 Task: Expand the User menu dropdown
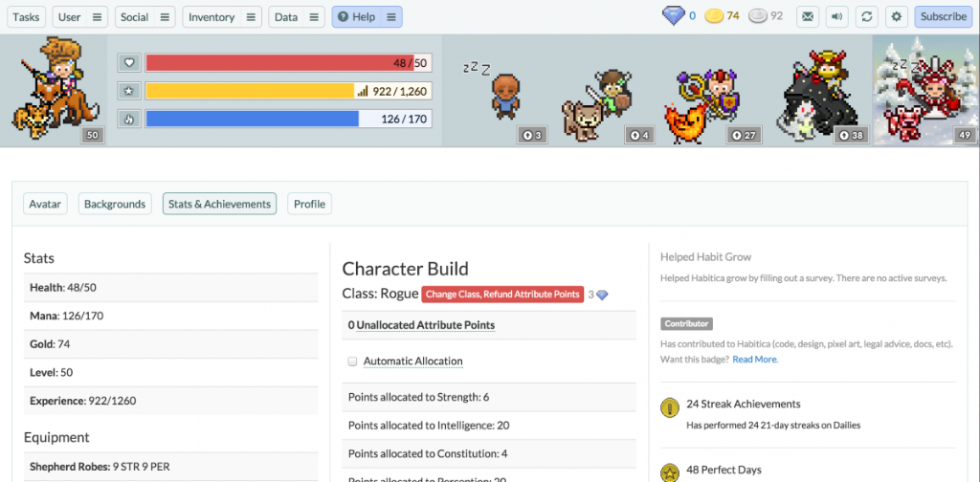tap(97, 17)
